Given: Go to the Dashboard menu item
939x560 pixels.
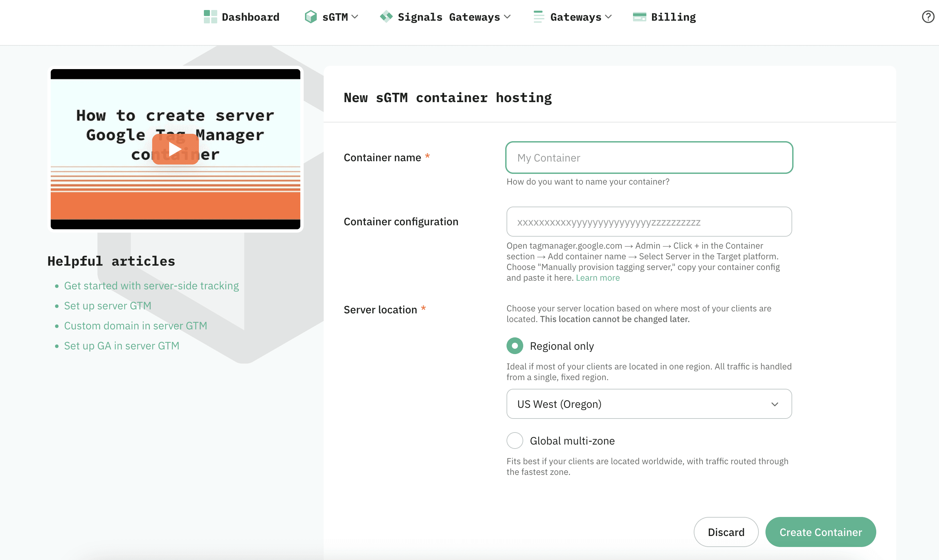Looking at the screenshot, I should (x=251, y=17).
